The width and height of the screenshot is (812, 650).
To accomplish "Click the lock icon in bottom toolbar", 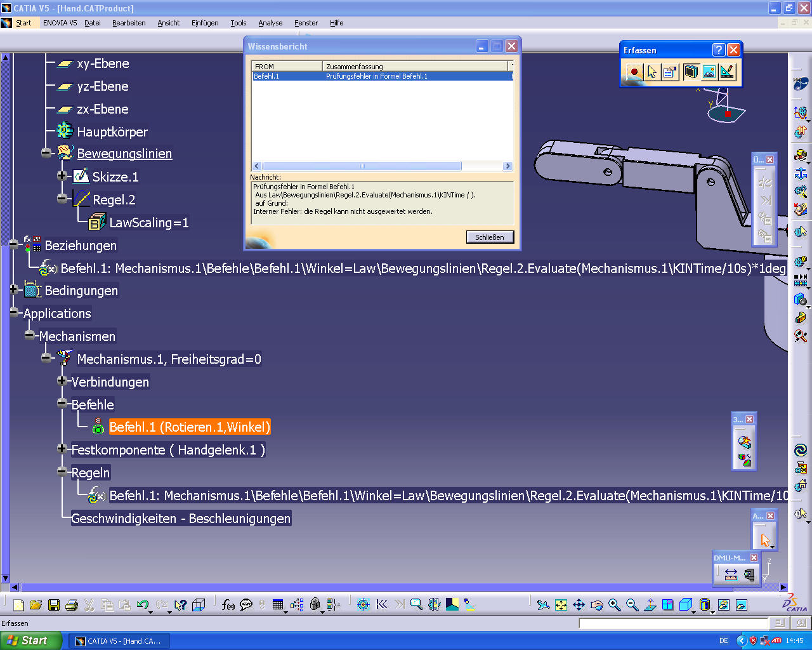I will [x=315, y=605].
